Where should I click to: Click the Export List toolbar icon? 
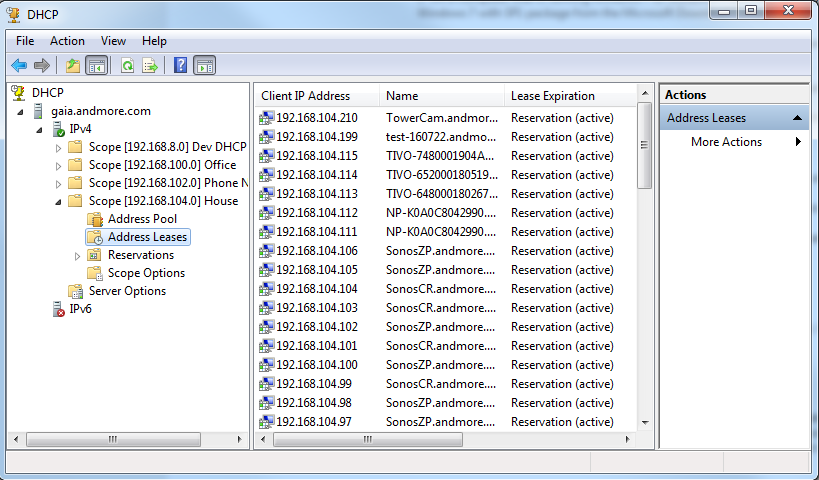click(150, 66)
